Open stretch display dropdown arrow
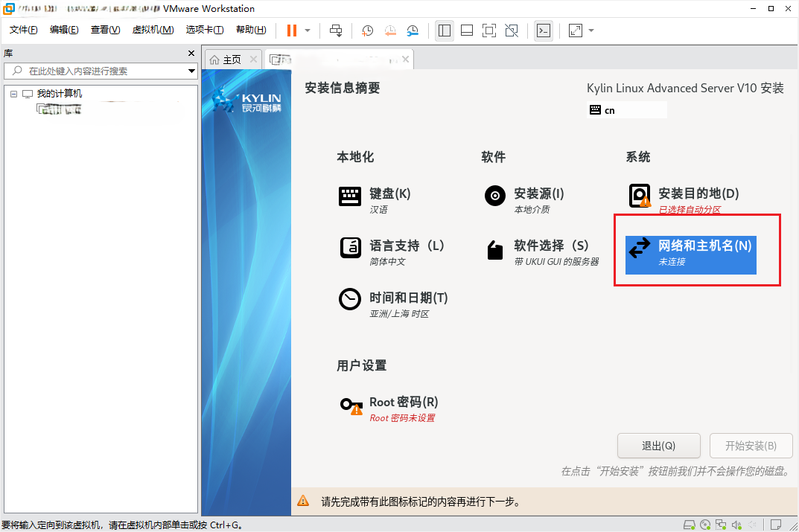The height and width of the screenshot is (532, 799). point(591,31)
